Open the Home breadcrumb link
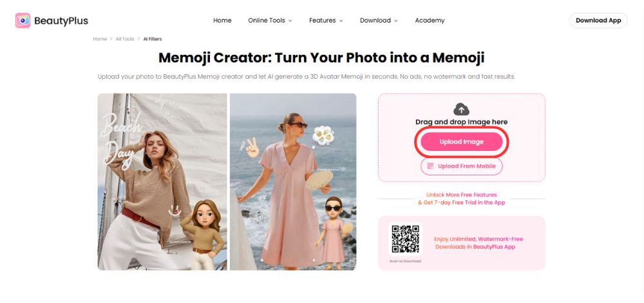The height and width of the screenshot is (303, 644). coord(100,39)
